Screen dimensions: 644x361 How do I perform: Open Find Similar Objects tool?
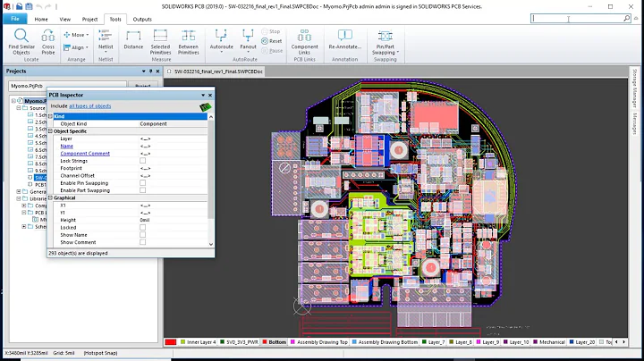pyautogui.click(x=21, y=41)
